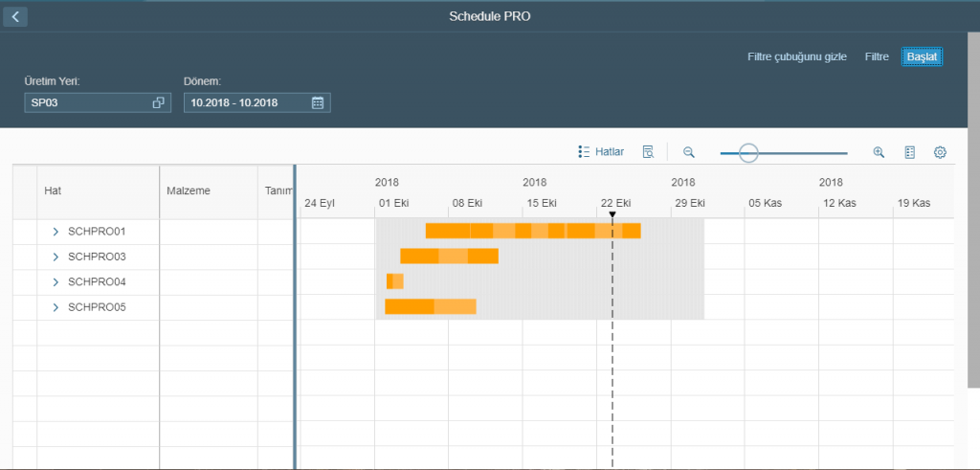Click the zoom slider handle
The height and width of the screenshot is (470, 980).
click(748, 152)
